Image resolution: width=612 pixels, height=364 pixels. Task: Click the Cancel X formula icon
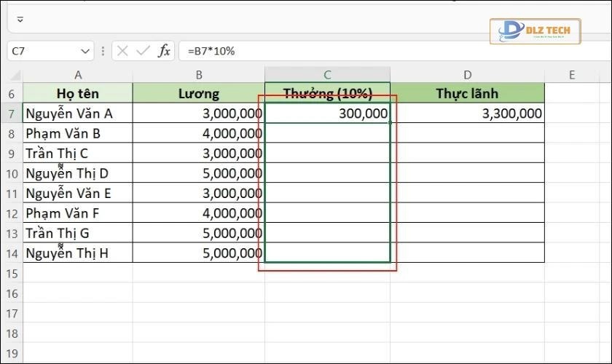pyautogui.click(x=122, y=51)
